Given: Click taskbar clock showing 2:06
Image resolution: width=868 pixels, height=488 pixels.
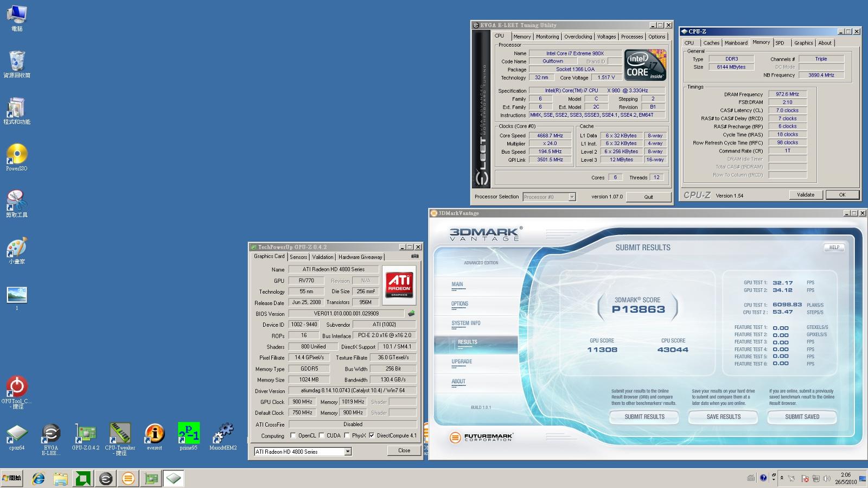Looking at the screenshot, I should (x=846, y=478).
